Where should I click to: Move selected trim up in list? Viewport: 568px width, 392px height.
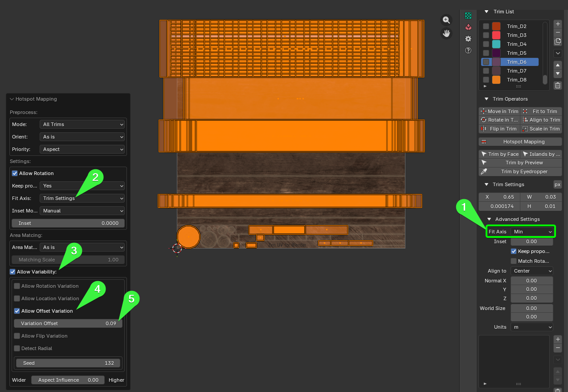coord(558,65)
